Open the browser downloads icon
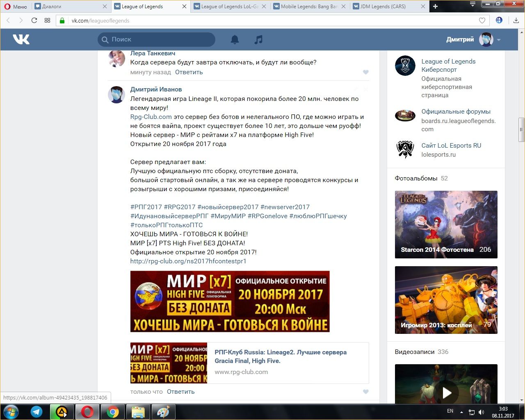 (x=516, y=21)
